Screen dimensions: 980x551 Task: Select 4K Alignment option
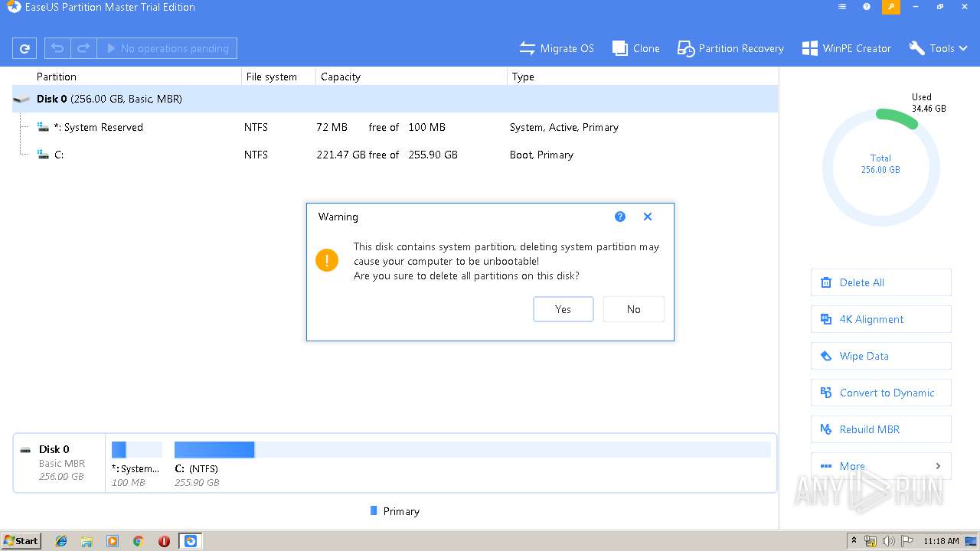[881, 319]
